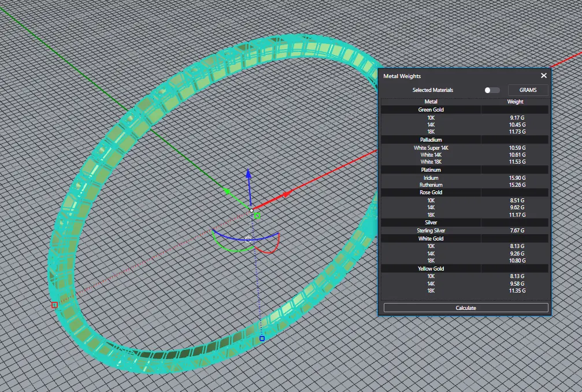This screenshot has width=582, height=392.
Task: Select the Green Gold group row
Action: [x=465, y=109]
